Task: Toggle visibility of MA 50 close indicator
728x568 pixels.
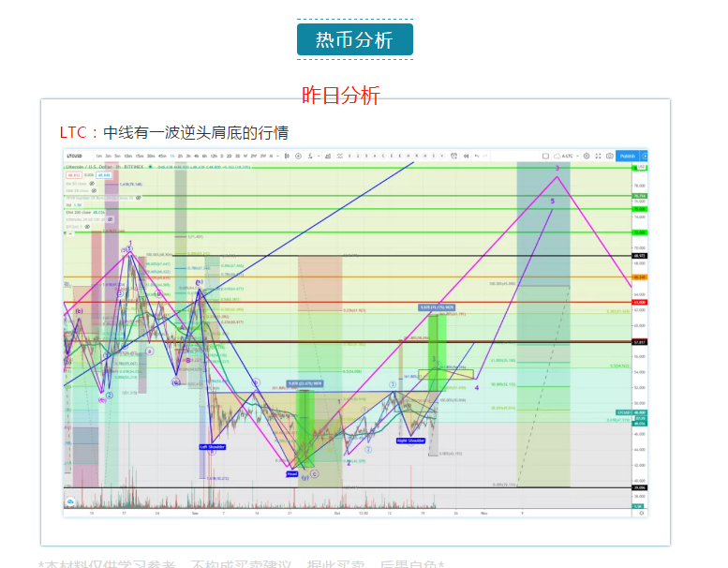Action: click(x=92, y=184)
